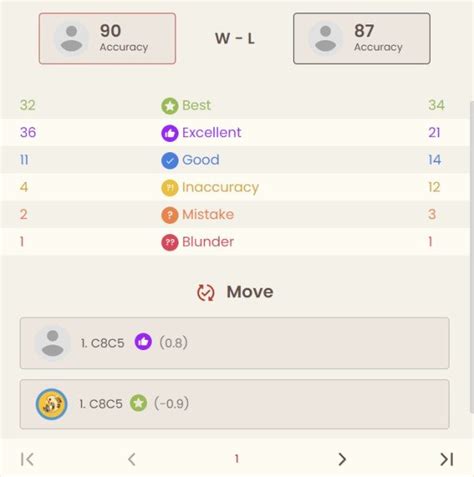Viewport: 474px width, 477px height.
Task: Select the 90 Accuracy player card
Action: (107, 38)
